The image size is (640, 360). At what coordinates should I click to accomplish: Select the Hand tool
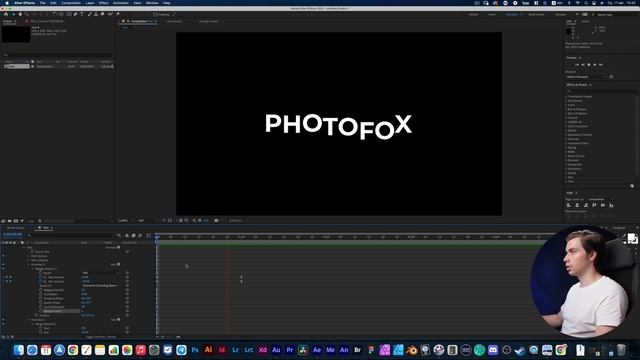pos(20,14)
